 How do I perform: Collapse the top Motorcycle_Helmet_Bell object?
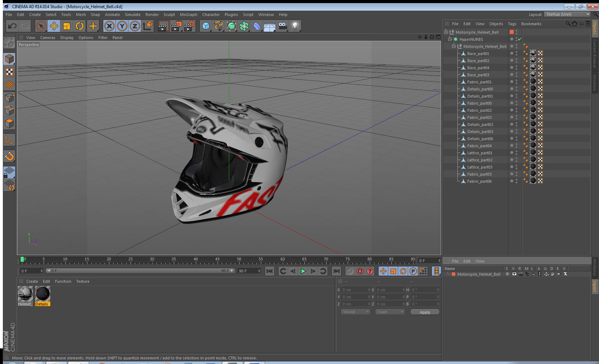coord(446,32)
